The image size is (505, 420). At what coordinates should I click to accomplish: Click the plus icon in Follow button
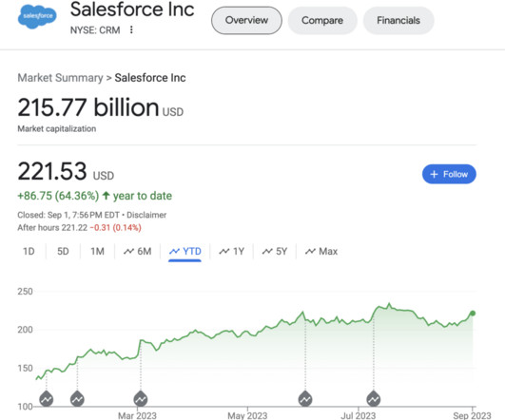[x=434, y=174]
